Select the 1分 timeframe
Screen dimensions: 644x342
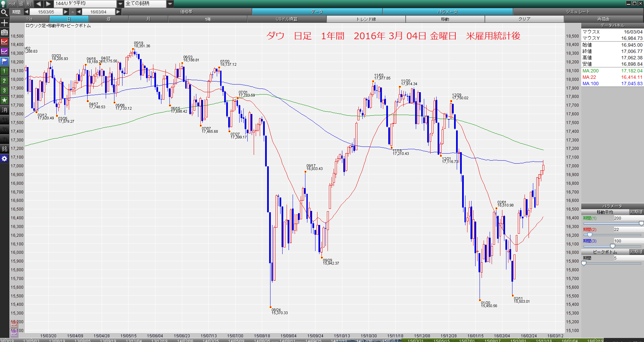(30, 19)
